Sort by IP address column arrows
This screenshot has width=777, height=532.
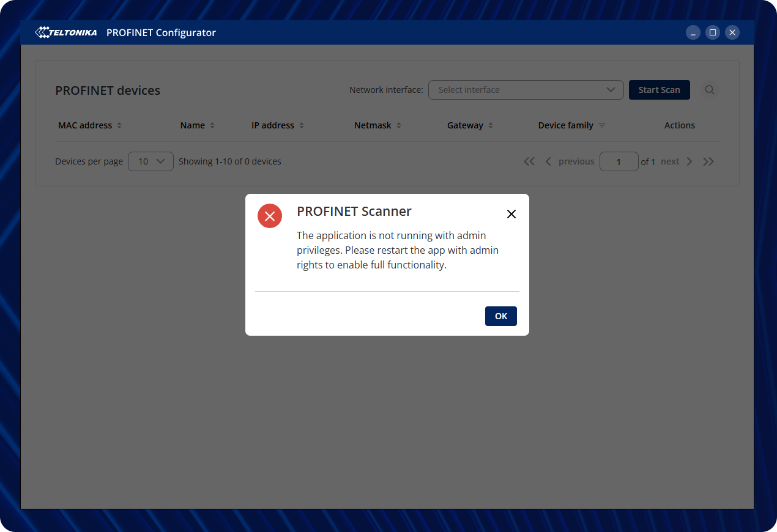point(302,125)
